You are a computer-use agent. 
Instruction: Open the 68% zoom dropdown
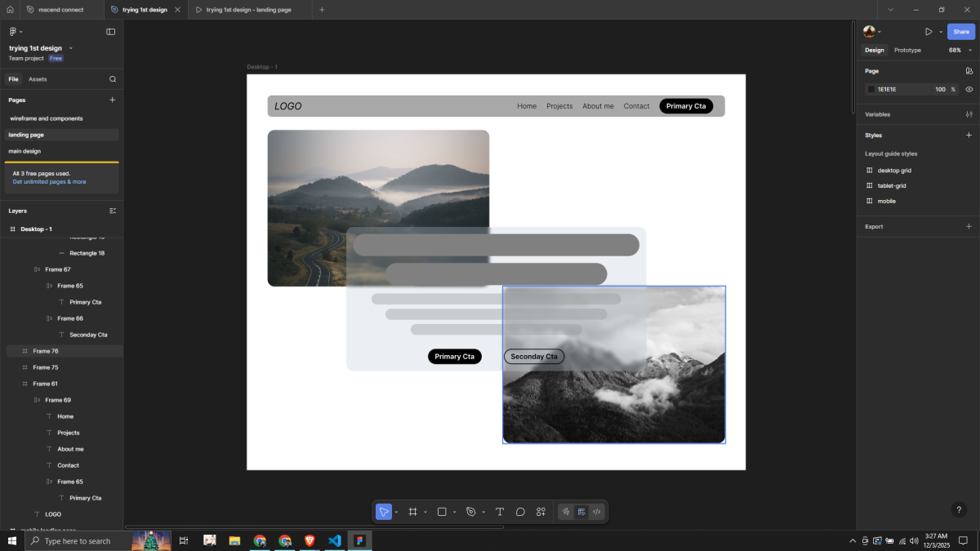pos(959,50)
